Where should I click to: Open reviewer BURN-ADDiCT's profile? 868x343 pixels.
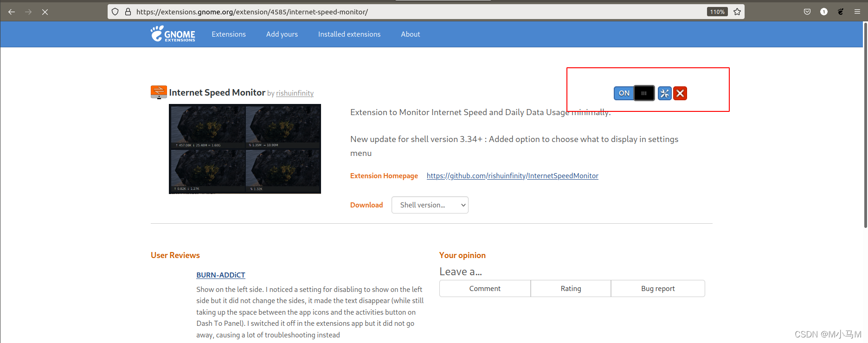point(221,275)
